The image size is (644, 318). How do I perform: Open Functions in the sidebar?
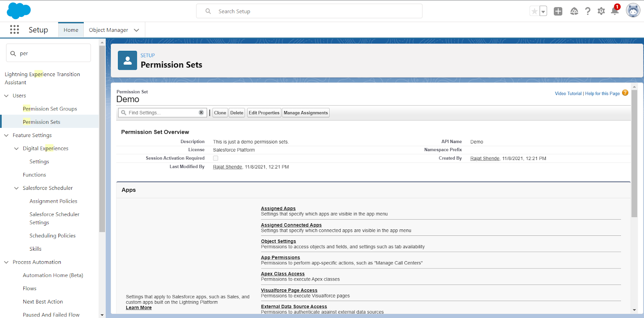click(x=34, y=175)
